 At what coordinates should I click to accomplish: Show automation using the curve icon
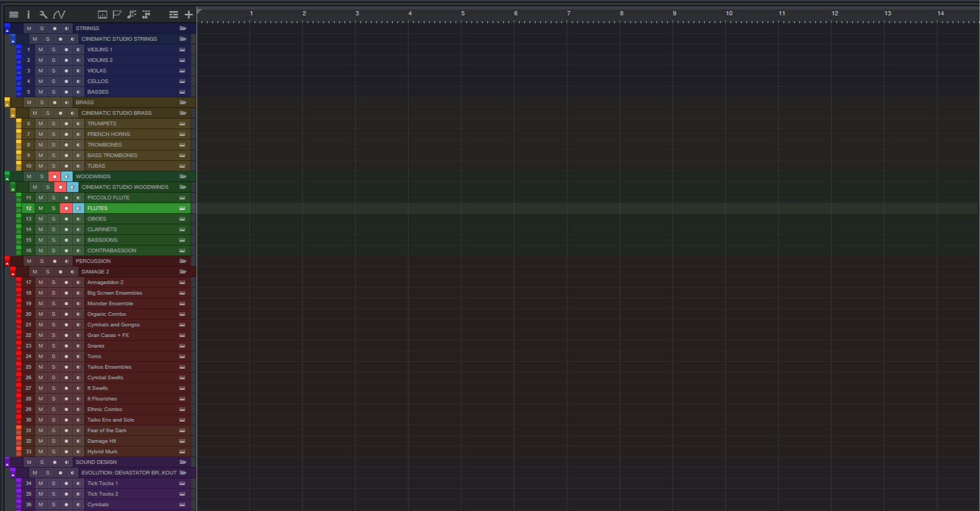point(59,15)
